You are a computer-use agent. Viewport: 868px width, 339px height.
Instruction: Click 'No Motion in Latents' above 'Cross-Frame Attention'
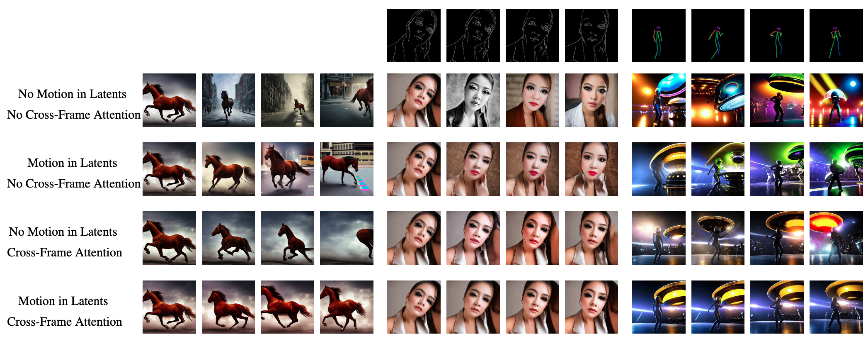point(63,232)
